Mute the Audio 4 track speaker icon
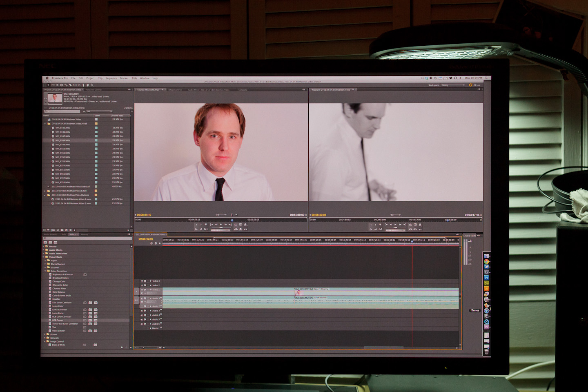This screenshot has width=588, height=392. [142, 315]
